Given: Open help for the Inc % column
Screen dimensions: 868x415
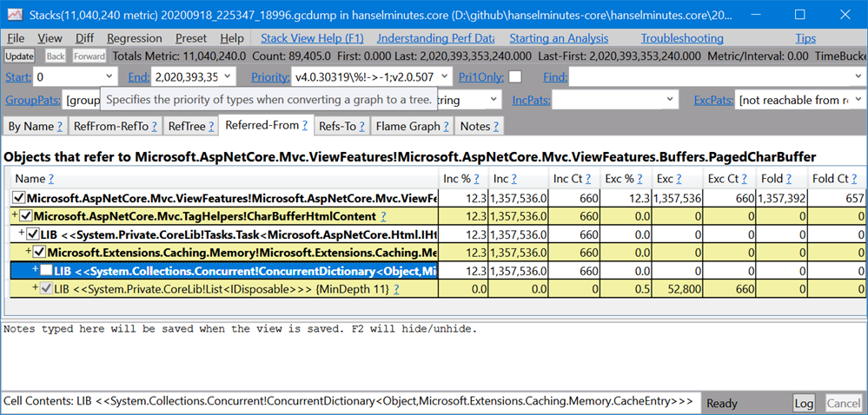Looking at the screenshot, I should click(477, 179).
